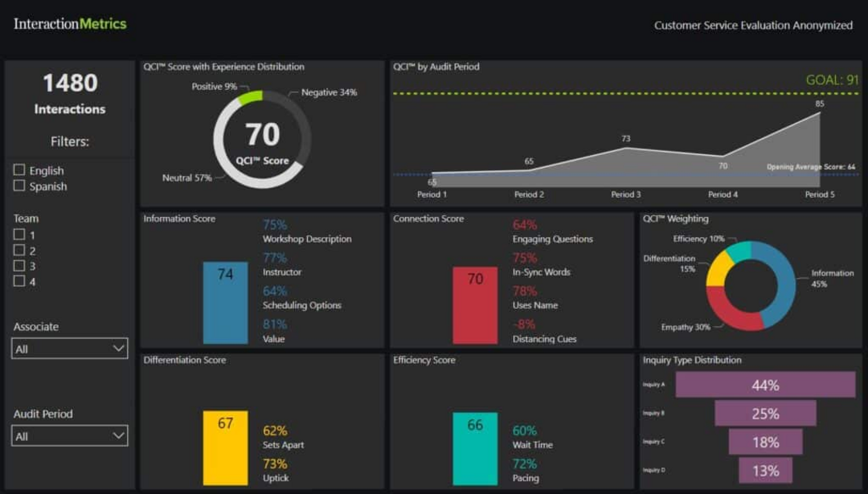Open the Associate dropdown
Screen dimensions: 868x494
(70, 349)
